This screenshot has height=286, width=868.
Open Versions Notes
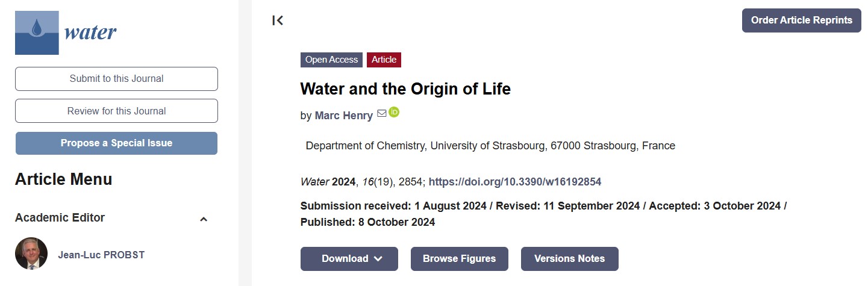coord(569,259)
